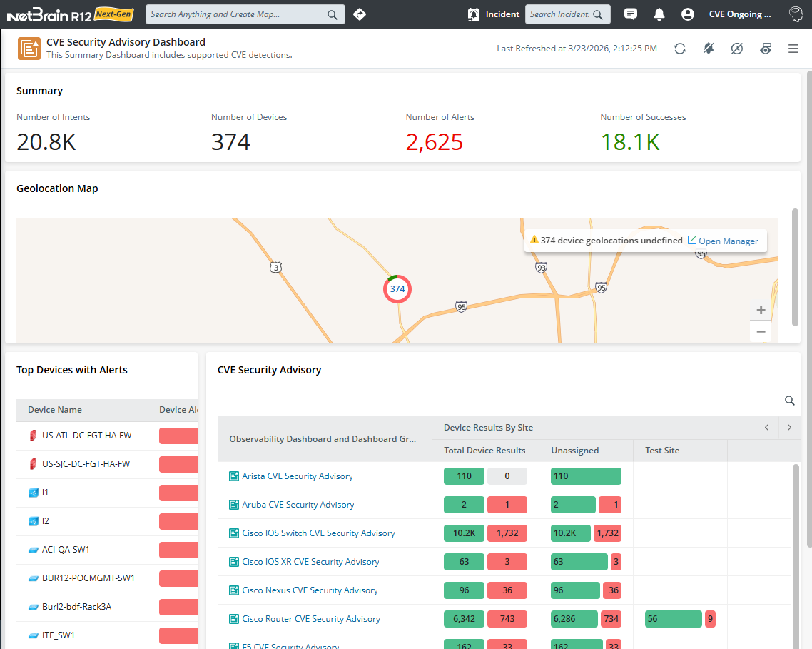This screenshot has width=812, height=649.
Task: Open Cisco IOS XR CVE Security Advisory
Action: tap(310, 561)
